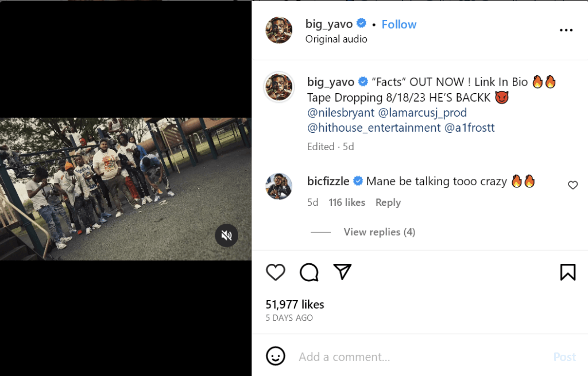Save the post with the bookmark icon
This screenshot has width=588, height=376.
[567, 272]
